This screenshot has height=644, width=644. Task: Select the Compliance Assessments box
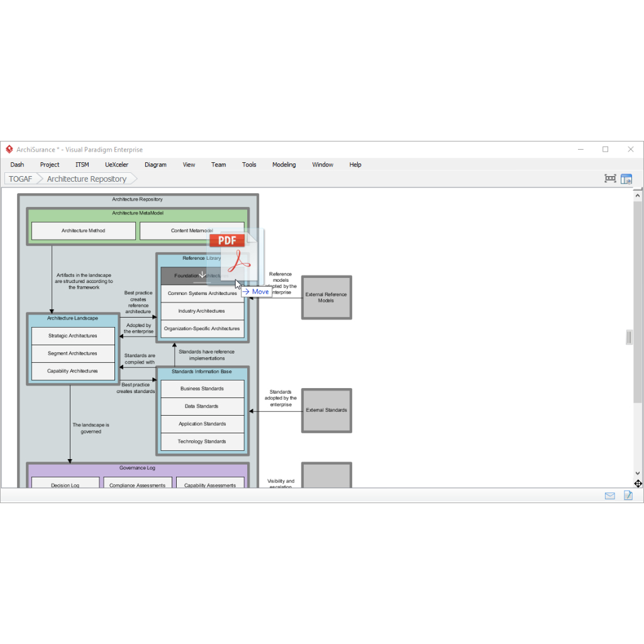coord(138,482)
